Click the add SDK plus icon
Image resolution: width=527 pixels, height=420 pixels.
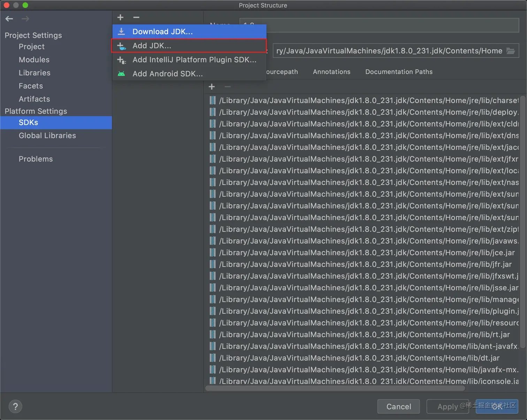(121, 17)
